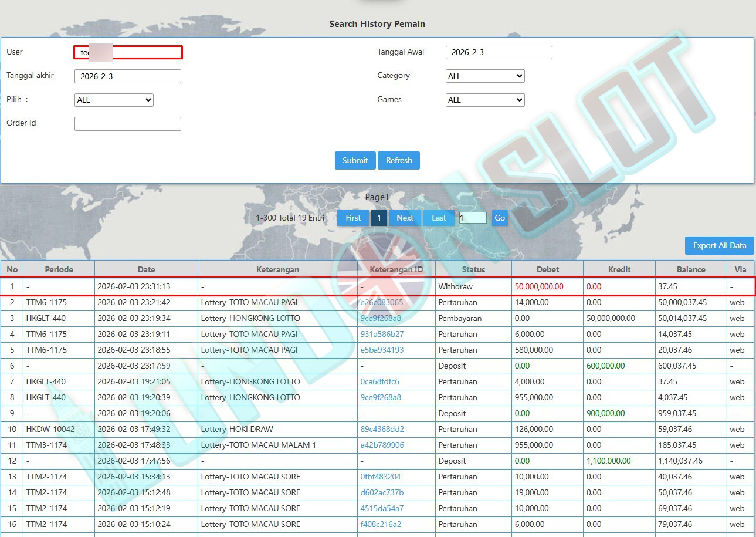This screenshot has width=756, height=537.
Task: Open Keterangan ID link 931a586b27
Action: click(381, 335)
